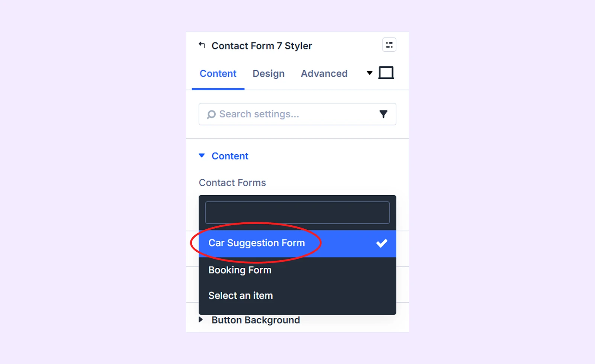This screenshot has width=595, height=364.
Task: Expand the Button Background section arrow
Action: click(x=201, y=320)
